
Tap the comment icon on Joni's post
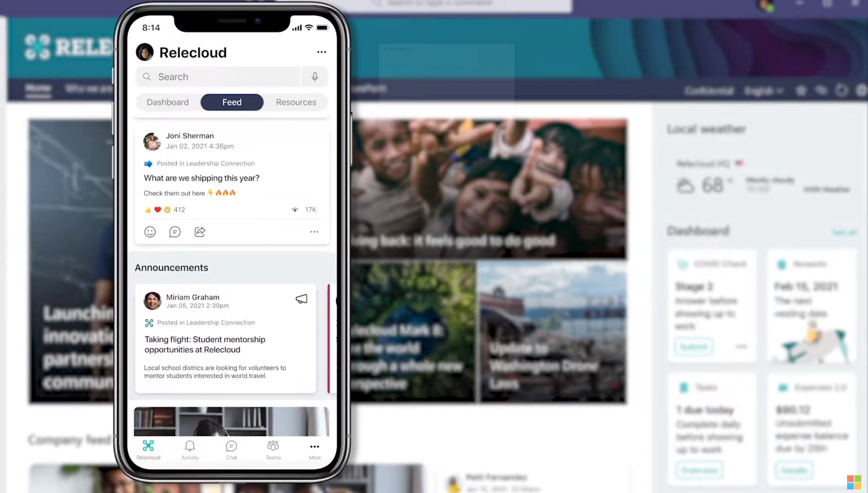point(175,232)
